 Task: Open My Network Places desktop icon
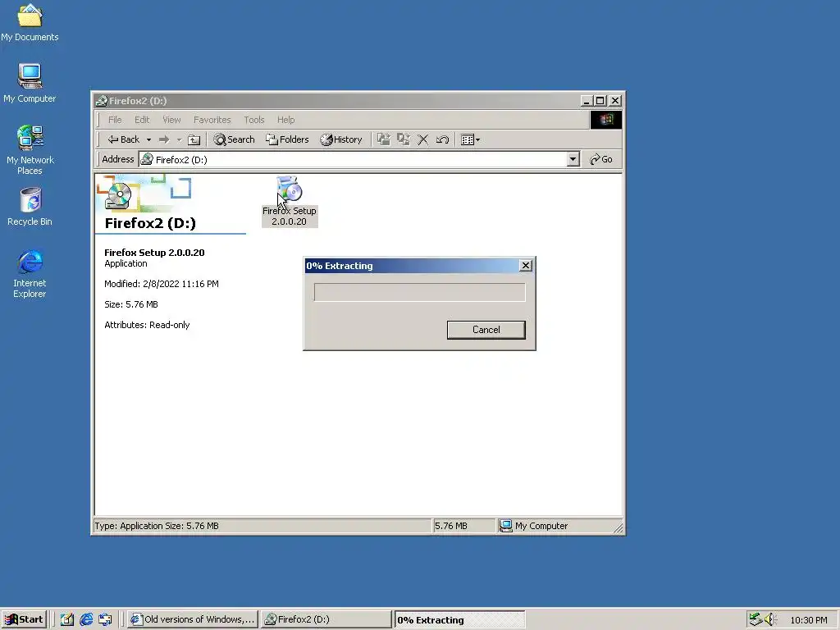click(x=30, y=150)
